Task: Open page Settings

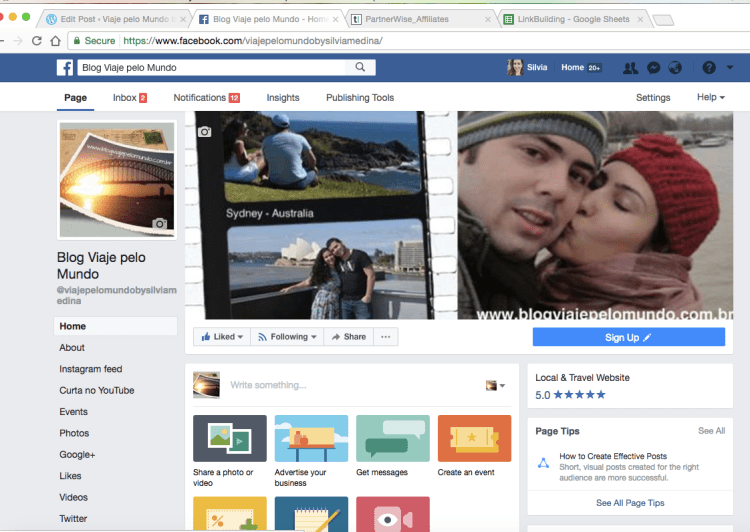Action: [x=653, y=98]
